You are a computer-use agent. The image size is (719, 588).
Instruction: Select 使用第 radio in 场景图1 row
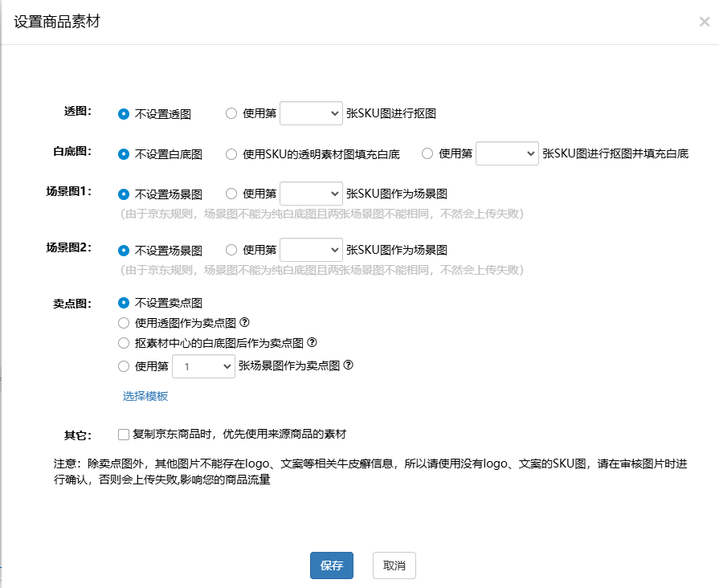[x=231, y=194]
